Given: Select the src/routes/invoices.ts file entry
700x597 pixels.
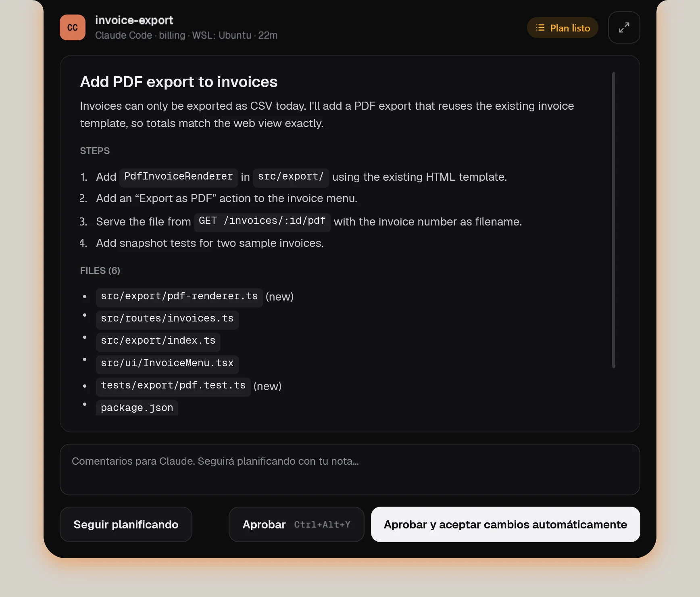Looking at the screenshot, I should coord(167,319).
